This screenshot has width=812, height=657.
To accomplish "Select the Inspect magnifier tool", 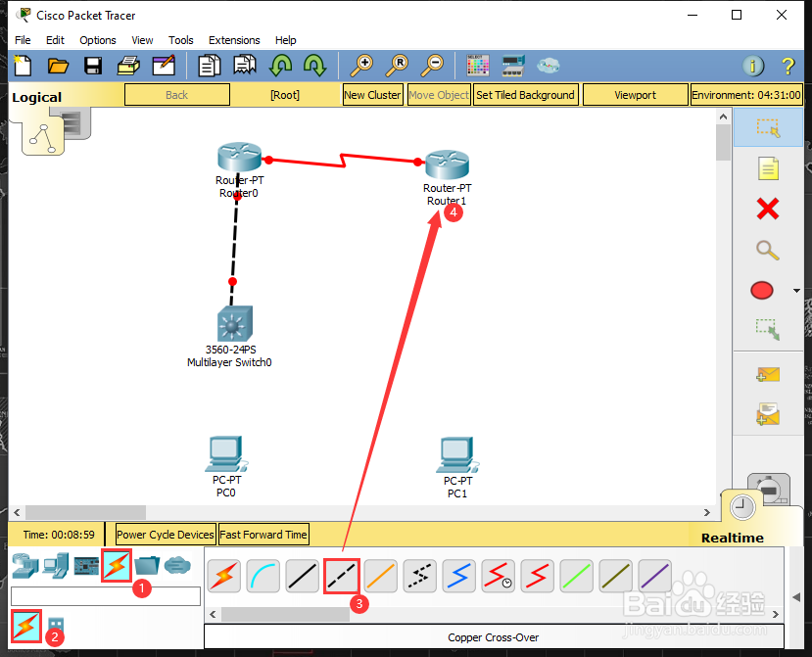I will (768, 250).
